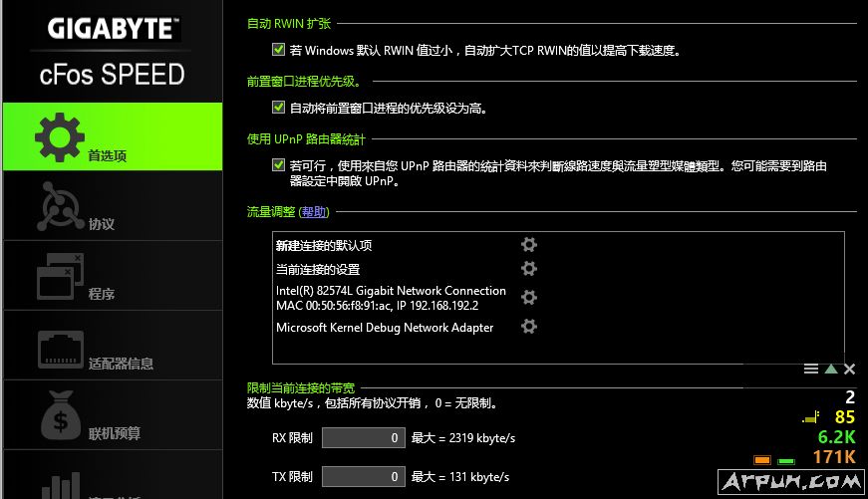Open the 联机预算 online budget section

coord(113,415)
